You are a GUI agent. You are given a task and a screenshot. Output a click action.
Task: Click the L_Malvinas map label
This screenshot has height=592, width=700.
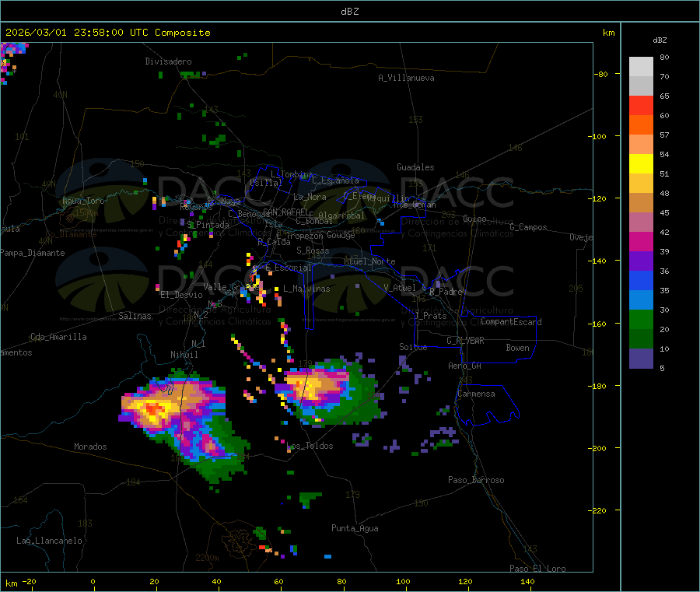(x=306, y=289)
